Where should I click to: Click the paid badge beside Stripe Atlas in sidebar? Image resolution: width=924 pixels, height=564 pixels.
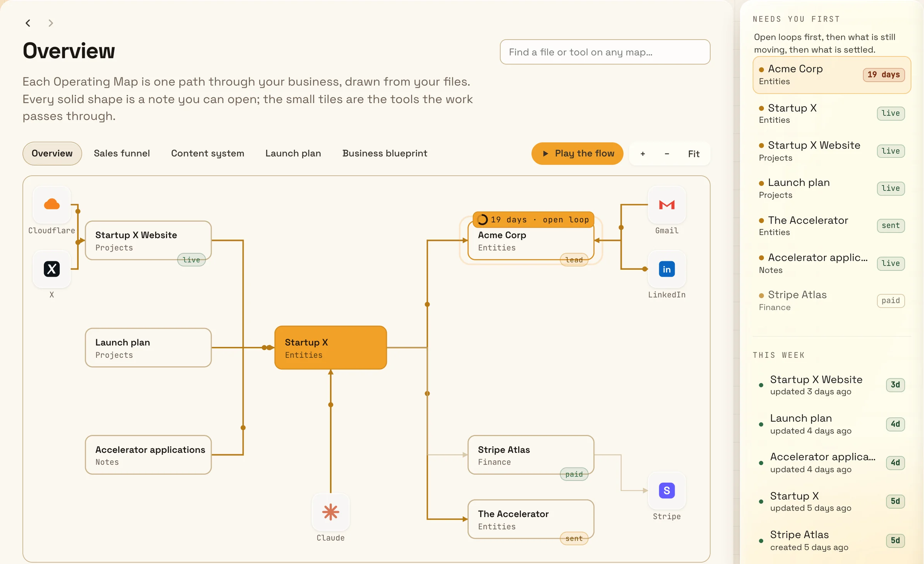891,301
